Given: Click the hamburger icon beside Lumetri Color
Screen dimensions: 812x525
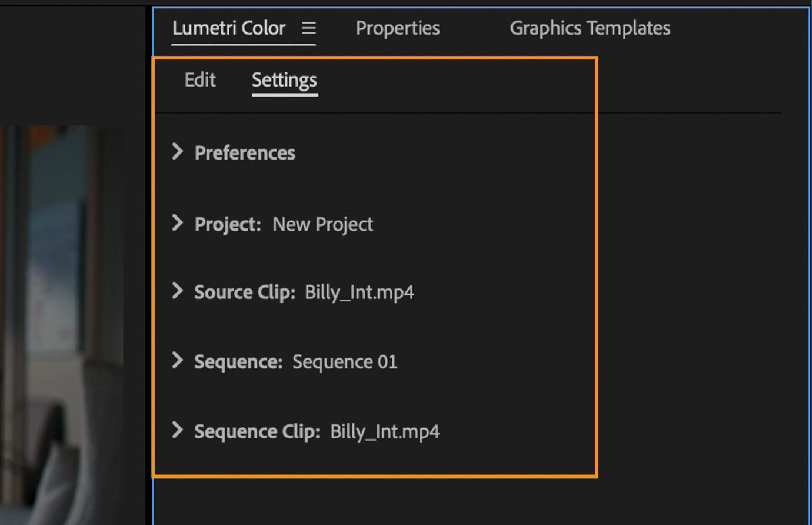Looking at the screenshot, I should (x=311, y=28).
